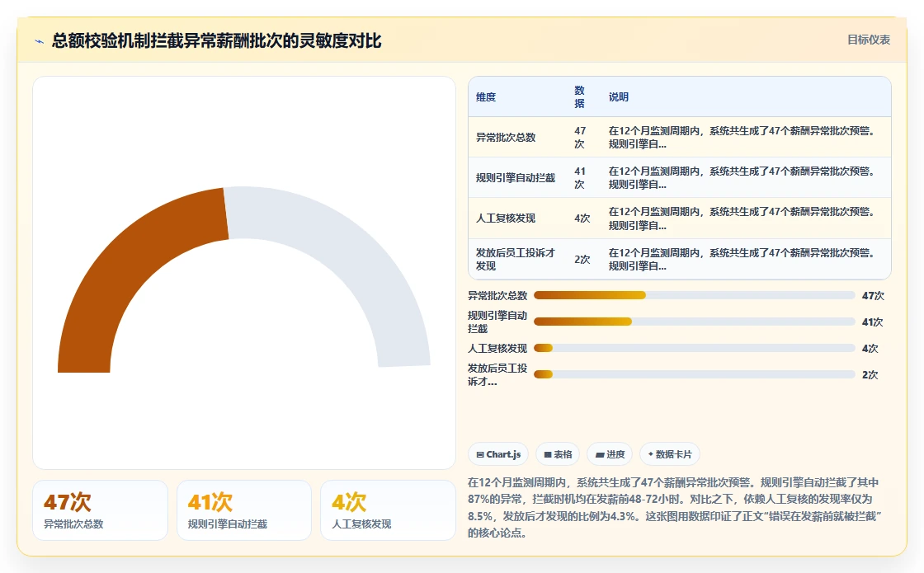Click the 2次 value in the table
This screenshot has height=573, width=924.
(582, 259)
